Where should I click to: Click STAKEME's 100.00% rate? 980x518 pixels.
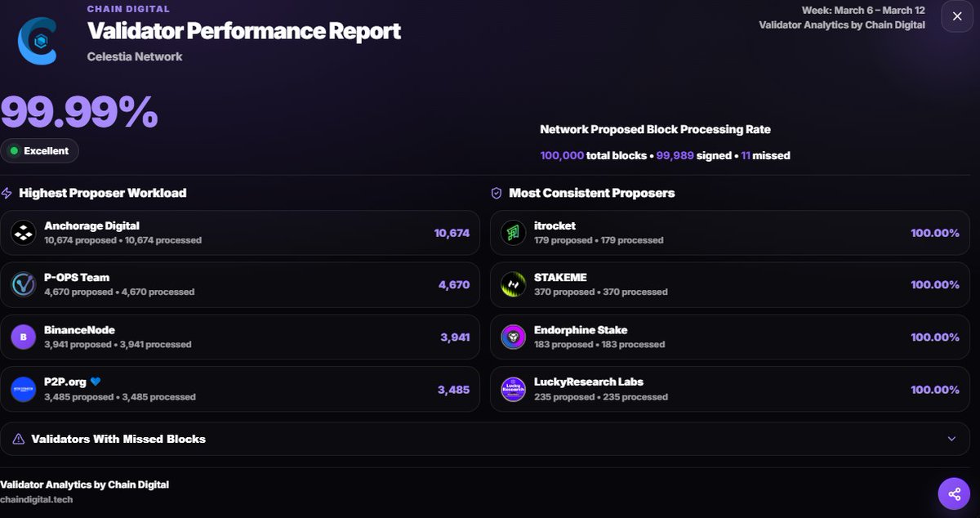(x=935, y=284)
